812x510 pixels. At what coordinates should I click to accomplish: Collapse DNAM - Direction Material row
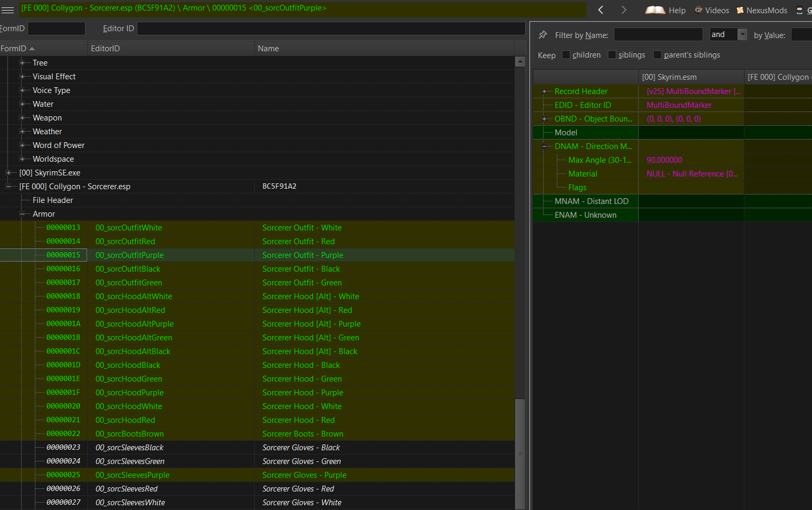pyautogui.click(x=544, y=146)
